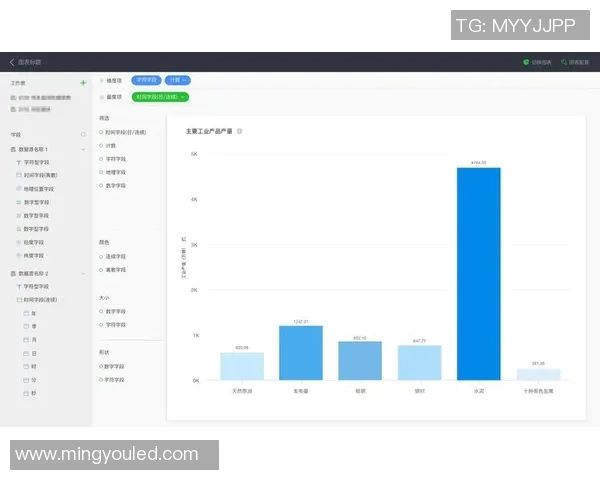This screenshot has height=480, width=600.
Task: Click the calendar icon beside 年 field
Action: (x=27, y=313)
